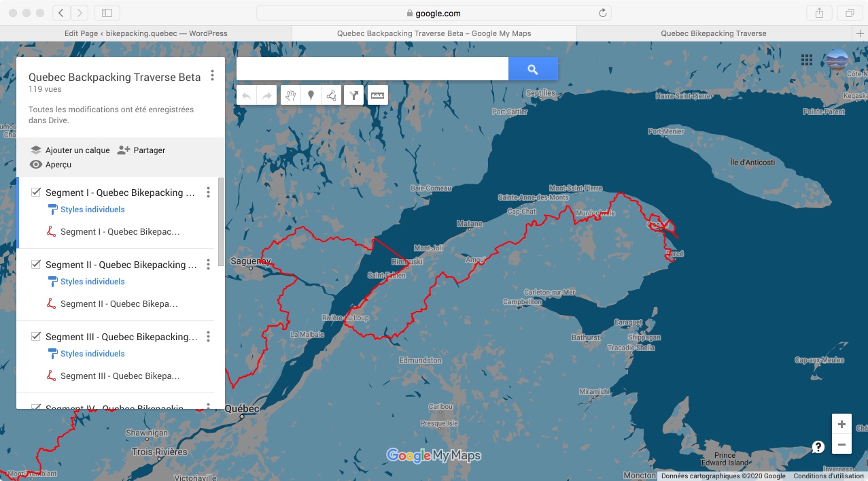Uncheck Segment III layer checkbox
Image resolution: width=868 pixels, height=481 pixels.
(x=36, y=337)
